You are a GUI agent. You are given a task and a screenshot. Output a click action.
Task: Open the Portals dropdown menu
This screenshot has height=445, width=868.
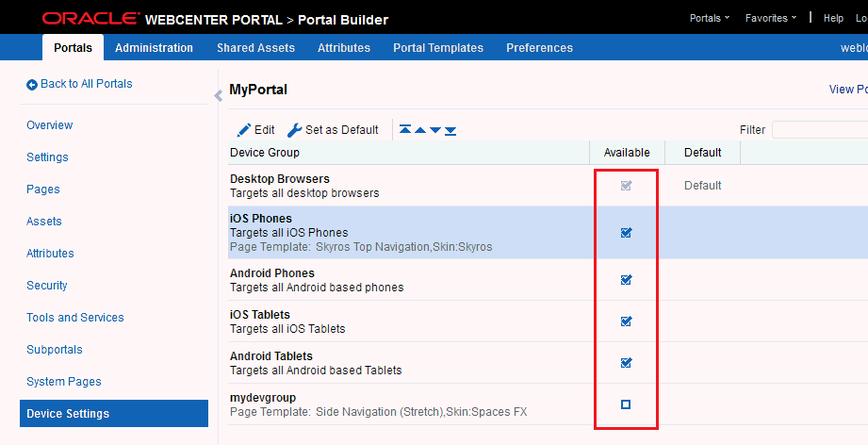[x=710, y=18]
